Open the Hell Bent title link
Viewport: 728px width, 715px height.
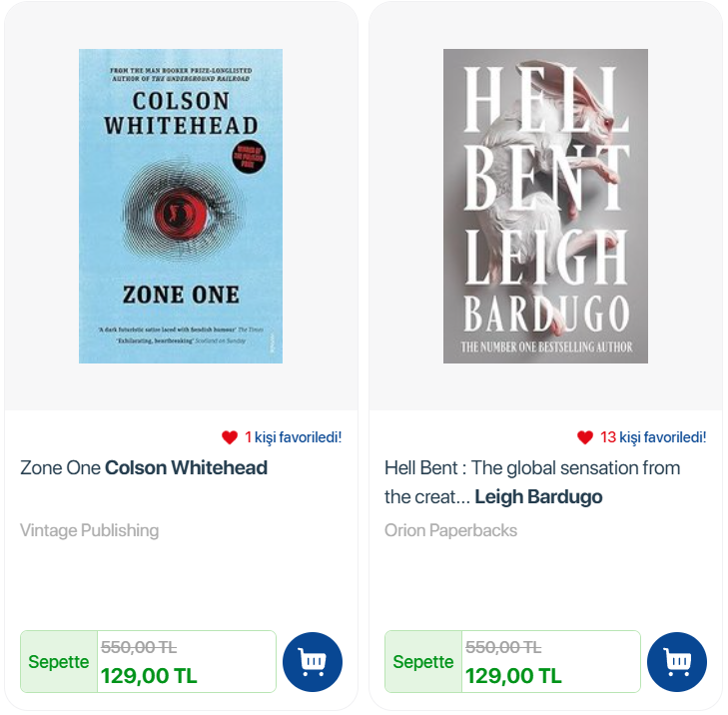(531, 468)
